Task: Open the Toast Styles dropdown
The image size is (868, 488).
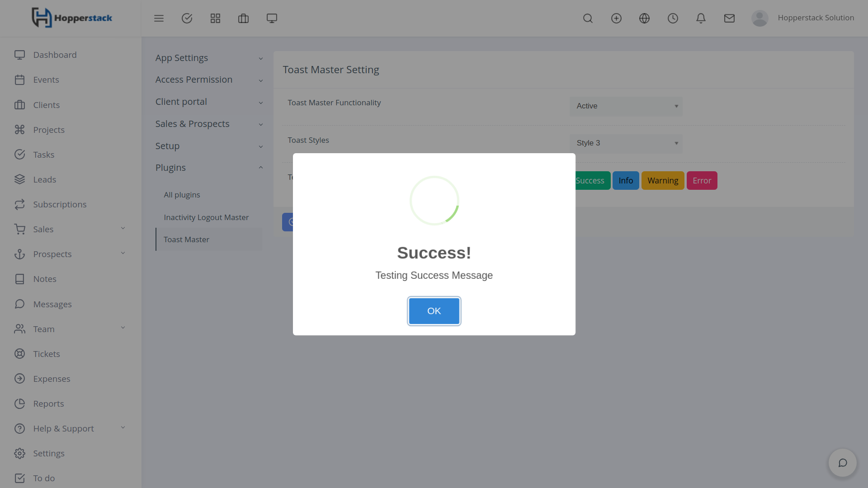Action: click(x=626, y=143)
